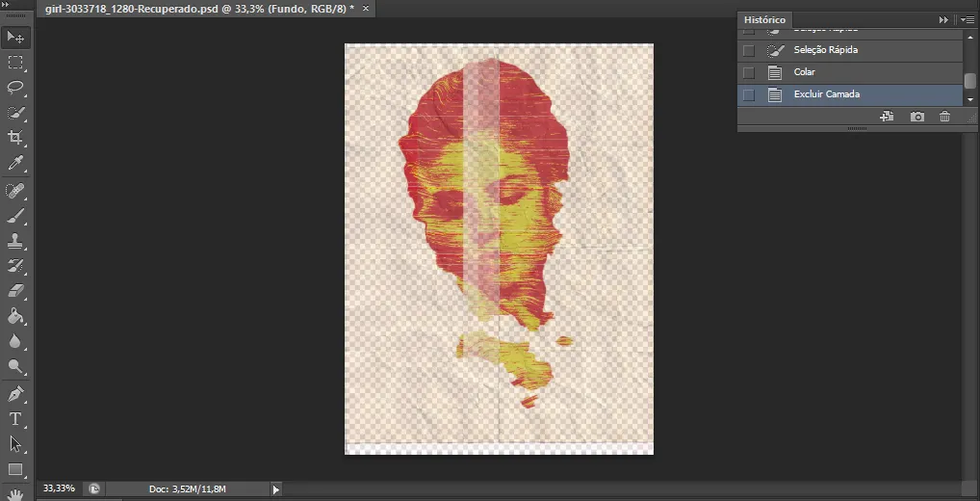The image size is (980, 501).
Task: Select the Brush tool
Action: point(15,216)
